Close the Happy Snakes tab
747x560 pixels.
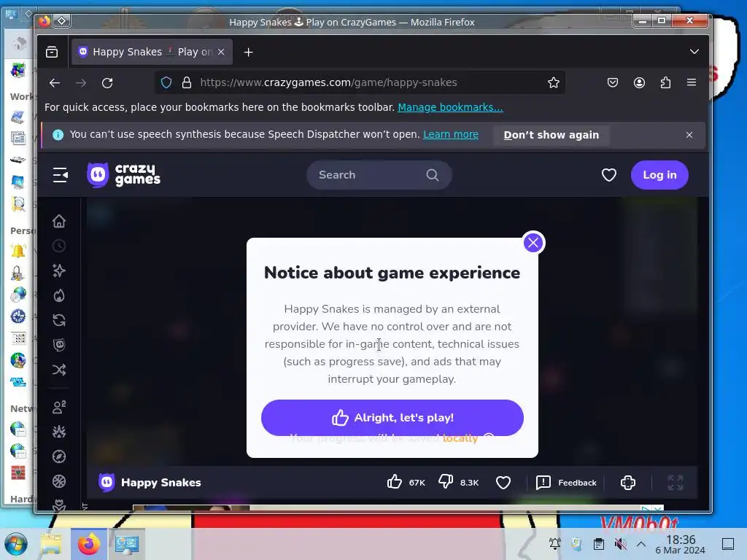pyautogui.click(x=221, y=52)
